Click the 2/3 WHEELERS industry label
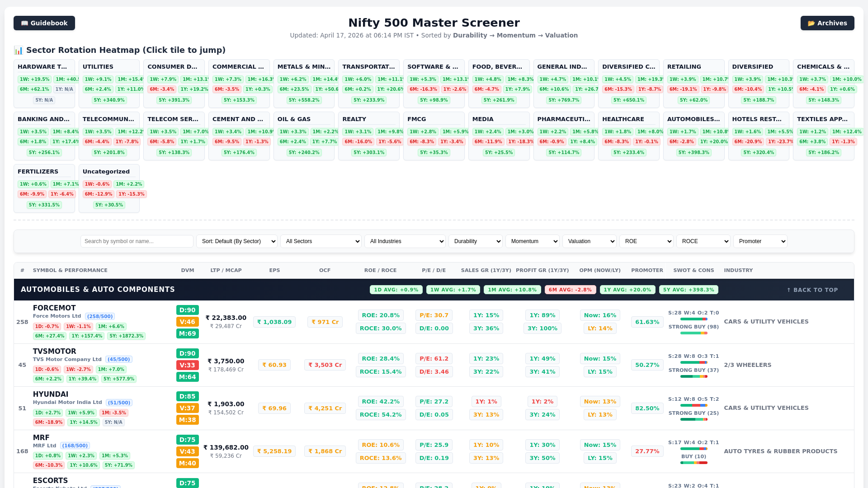Image resolution: width=868 pixels, height=488 pixels. pos(748,365)
